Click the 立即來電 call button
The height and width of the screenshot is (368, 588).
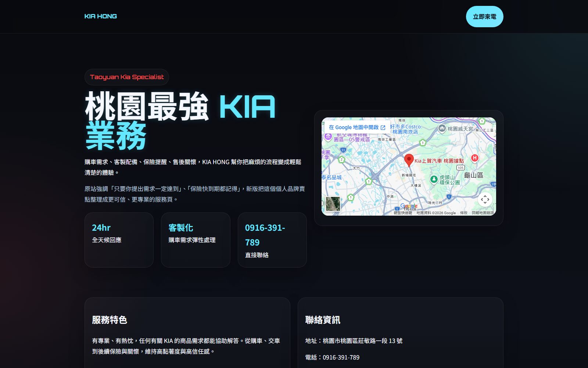coord(484,17)
